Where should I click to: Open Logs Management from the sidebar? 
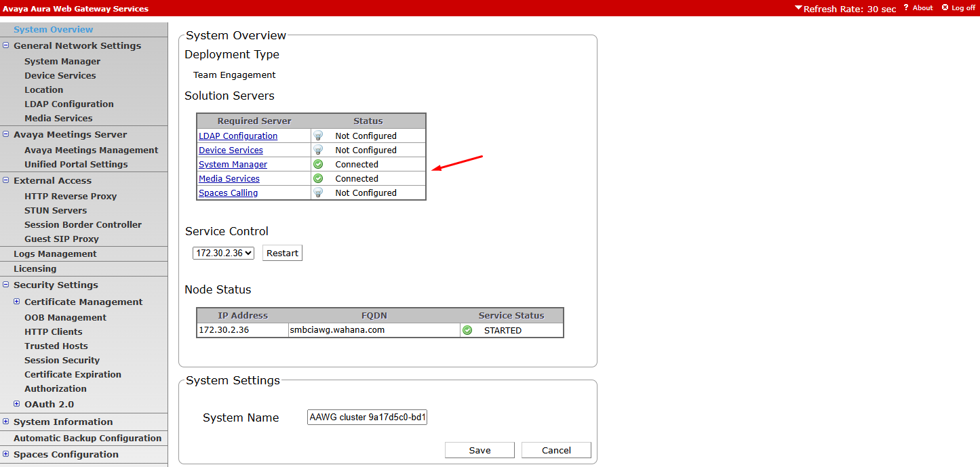click(55, 253)
